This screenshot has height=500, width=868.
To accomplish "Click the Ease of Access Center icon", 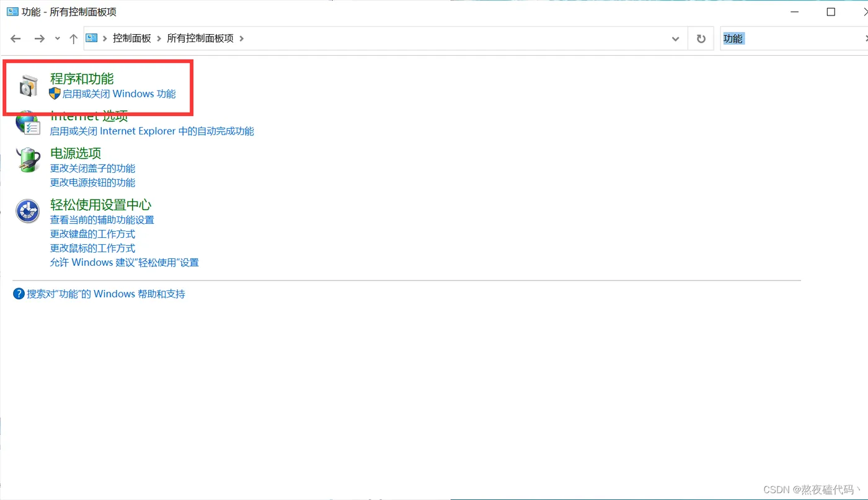I will coord(28,211).
